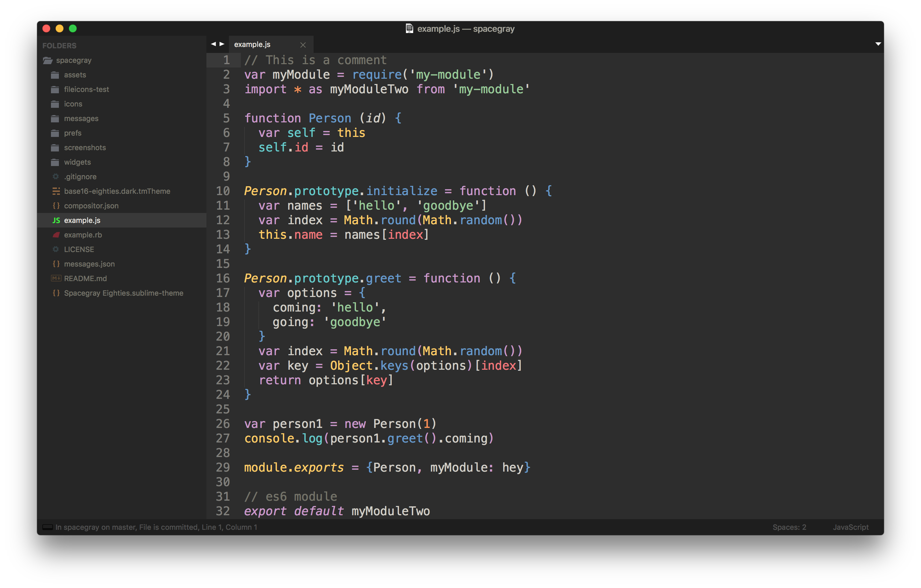
Task: Click the gear icon beside LICENSE
Action: [x=56, y=249]
